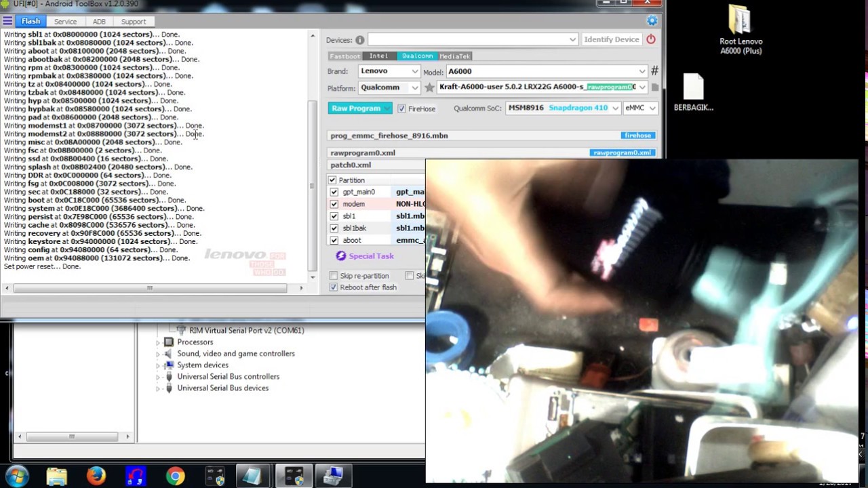Launch Firefox from the taskbar
The height and width of the screenshot is (488, 868).
click(96, 476)
